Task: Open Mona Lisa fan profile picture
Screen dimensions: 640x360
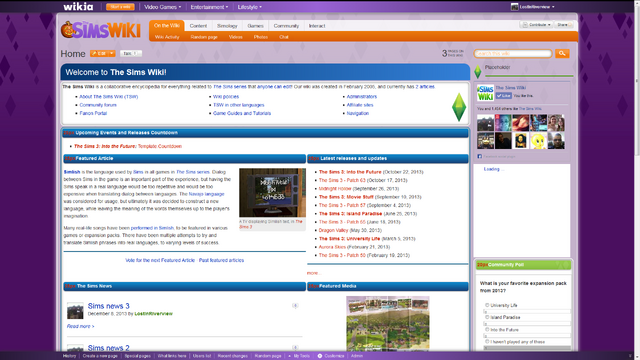Action: (x=520, y=140)
